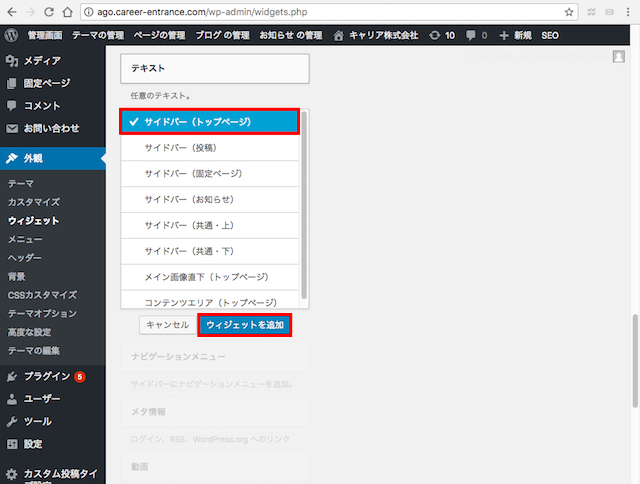The width and height of the screenshot is (640, 484).
Task: Click the プラグイン plug icon
Action: 12,376
